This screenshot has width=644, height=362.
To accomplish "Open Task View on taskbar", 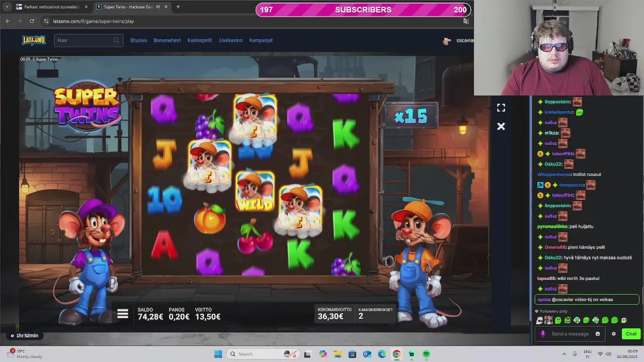I will tap(307, 354).
